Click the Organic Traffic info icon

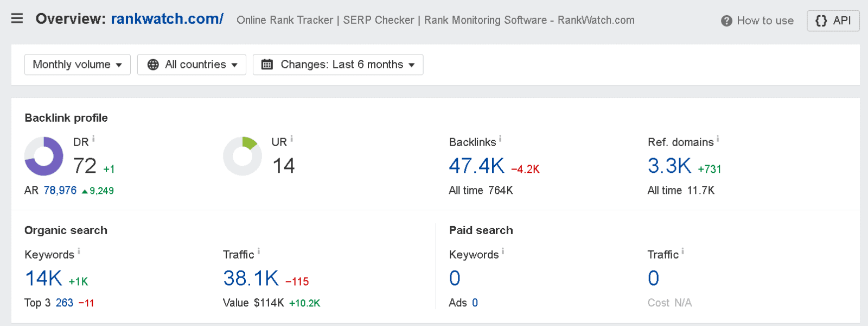[259, 251]
